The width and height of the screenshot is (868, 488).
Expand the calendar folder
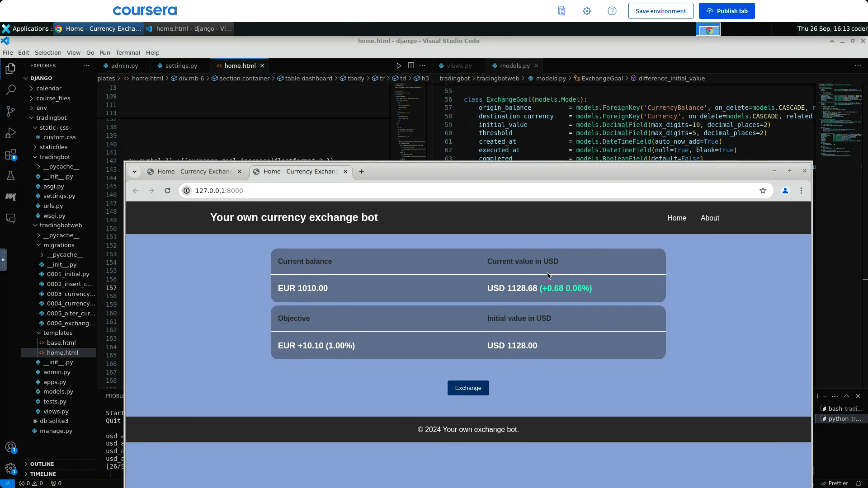(48, 88)
